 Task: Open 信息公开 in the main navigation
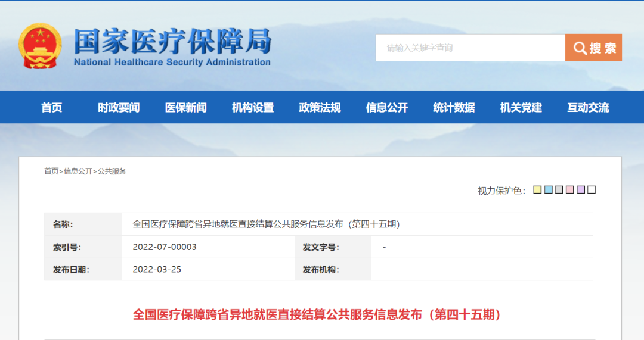click(387, 108)
